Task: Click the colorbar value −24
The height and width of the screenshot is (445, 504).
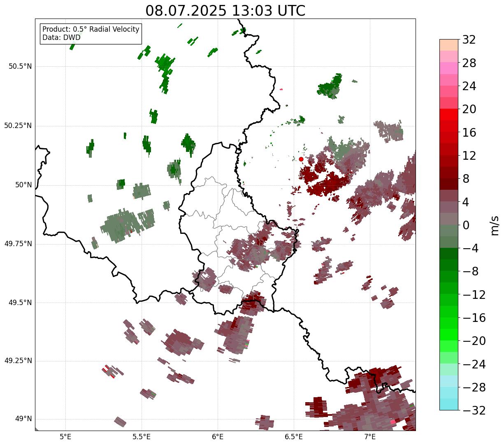Action: coord(474,364)
